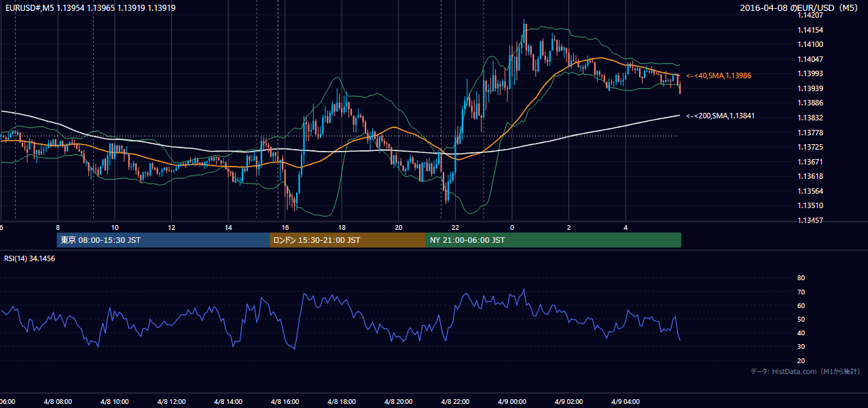Click the 4/8 22:00 time axis label

coord(456,402)
